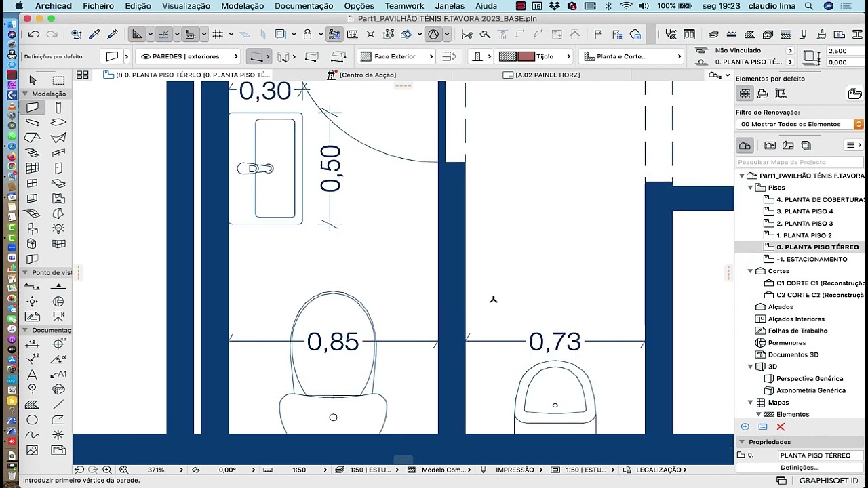
Task: Open the Planta e Corte dropdown
Action: (x=633, y=56)
